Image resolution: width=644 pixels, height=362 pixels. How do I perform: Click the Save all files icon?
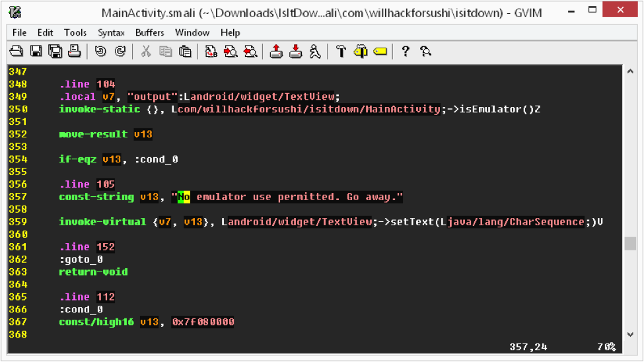click(55, 52)
